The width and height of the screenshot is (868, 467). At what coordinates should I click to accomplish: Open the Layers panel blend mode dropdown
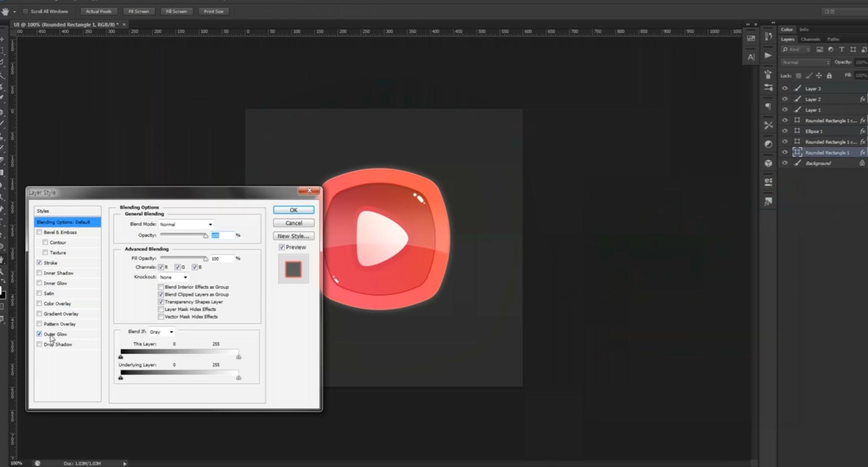pos(806,62)
